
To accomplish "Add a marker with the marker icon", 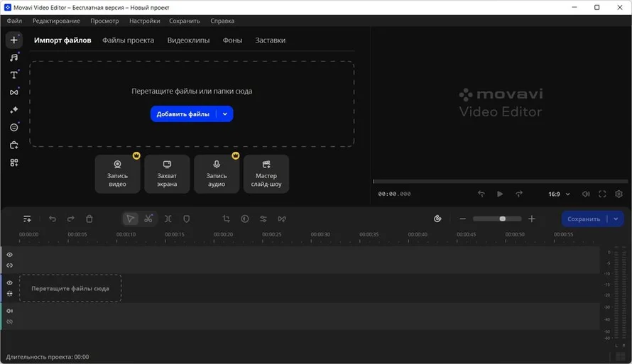I will click(186, 219).
